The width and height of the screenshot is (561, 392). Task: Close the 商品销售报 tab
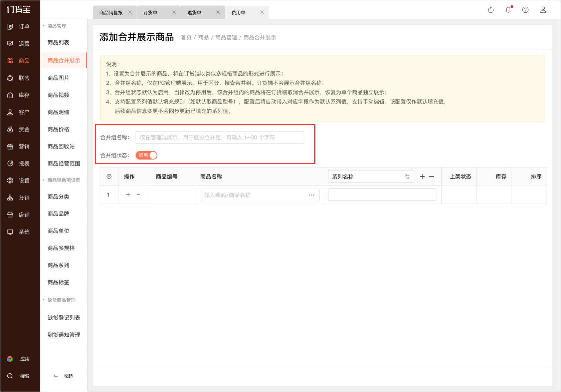click(x=130, y=12)
